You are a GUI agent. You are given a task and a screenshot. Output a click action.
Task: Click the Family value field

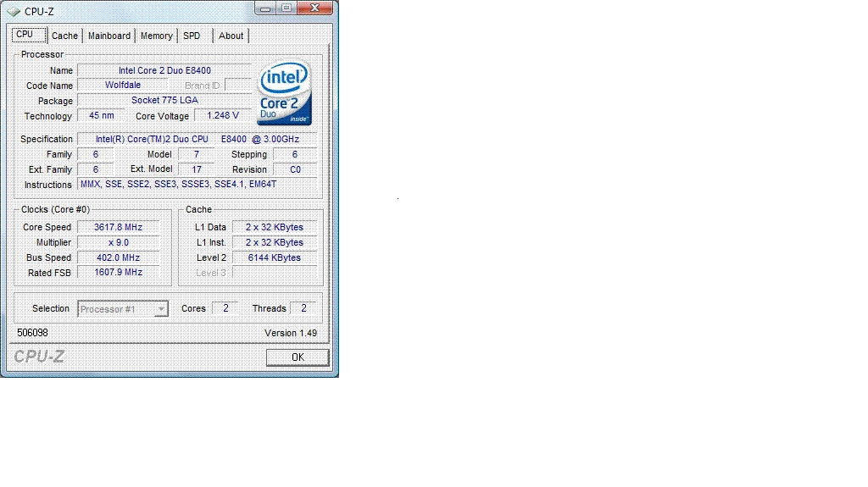coord(96,154)
